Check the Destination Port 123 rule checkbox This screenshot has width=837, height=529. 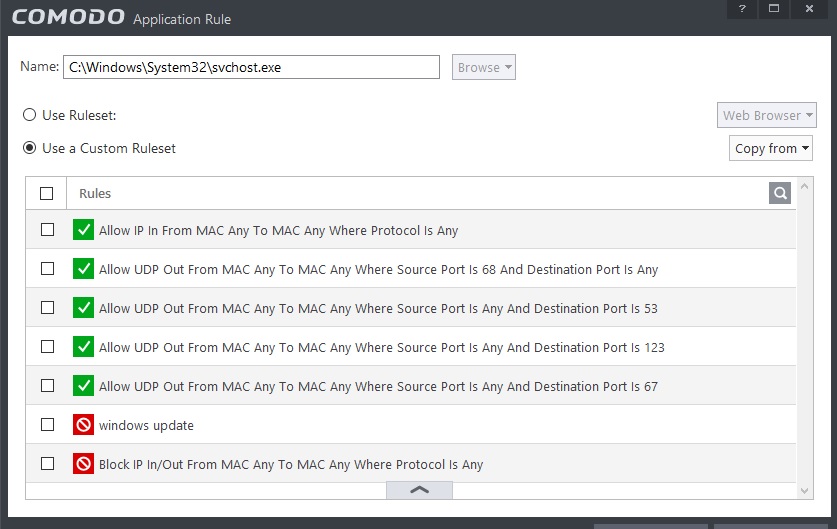coord(48,346)
